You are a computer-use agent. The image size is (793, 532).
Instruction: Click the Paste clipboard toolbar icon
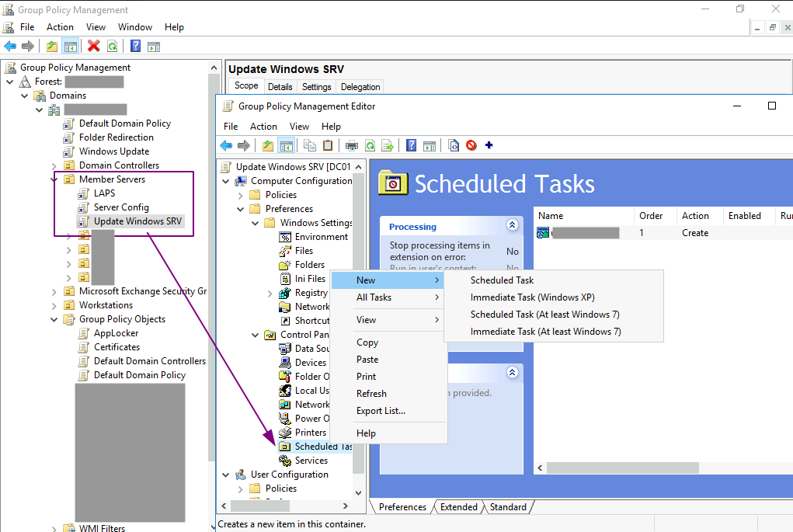328,145
